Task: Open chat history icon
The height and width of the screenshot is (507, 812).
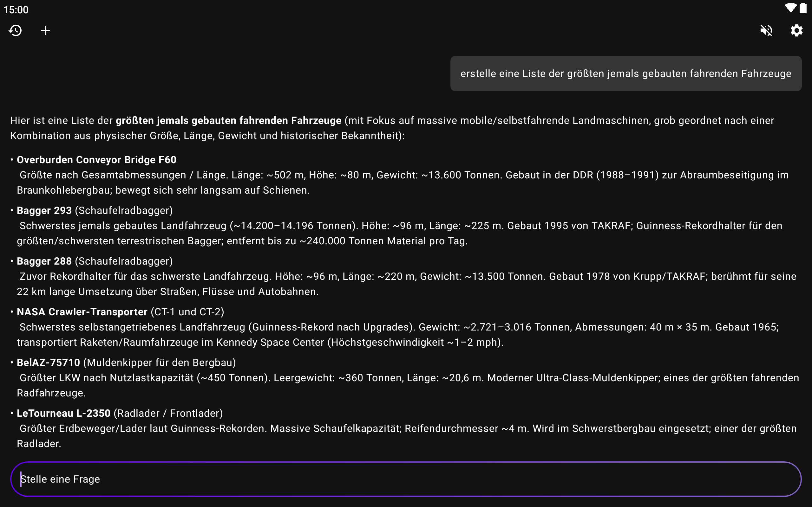Action: (16, 30)
